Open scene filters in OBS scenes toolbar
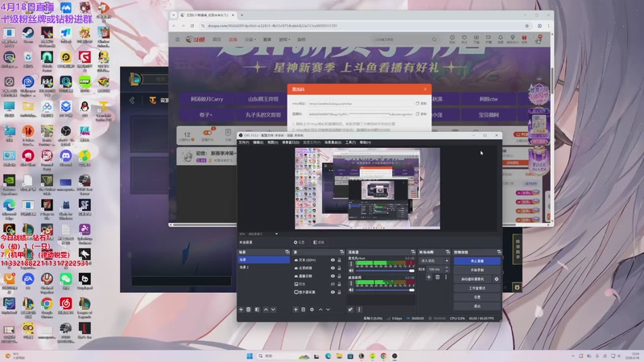644x362 pixels. click(x=257, y=310)
